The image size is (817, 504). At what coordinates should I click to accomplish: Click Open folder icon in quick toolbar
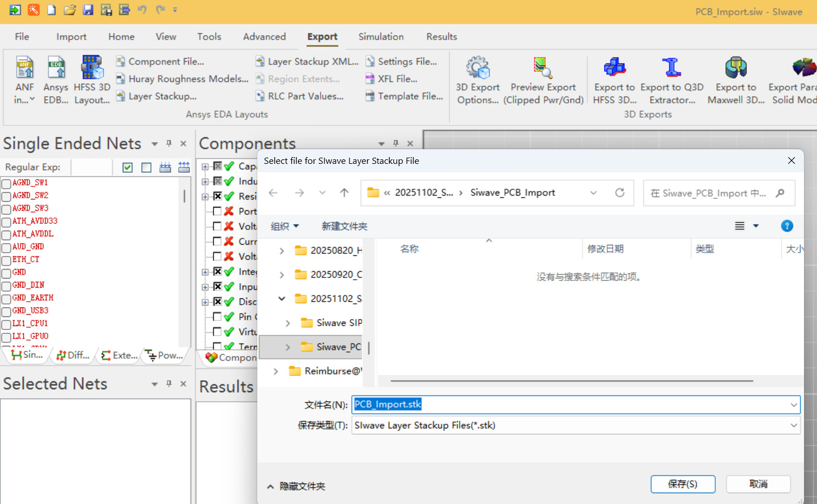(x=70, y=10)
